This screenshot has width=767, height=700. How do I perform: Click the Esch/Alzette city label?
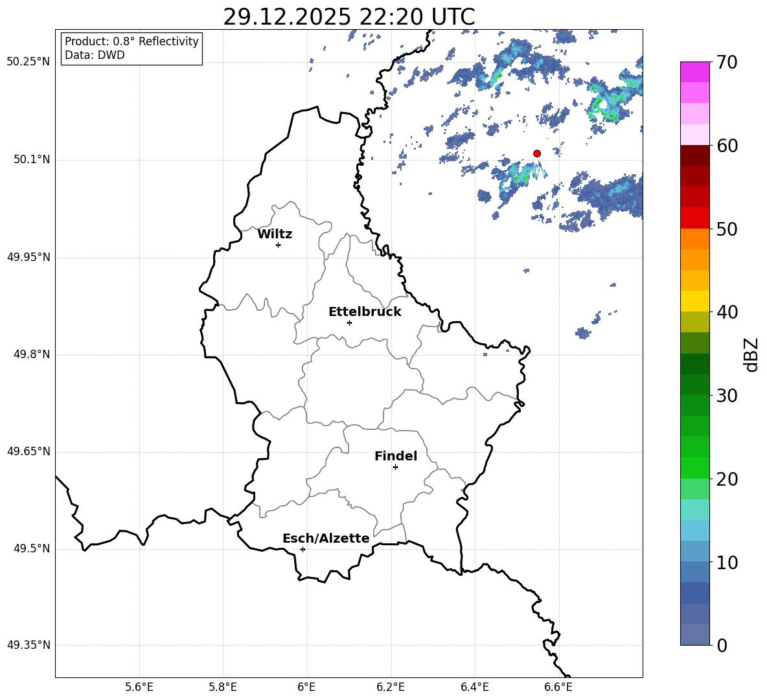(326, 538)
